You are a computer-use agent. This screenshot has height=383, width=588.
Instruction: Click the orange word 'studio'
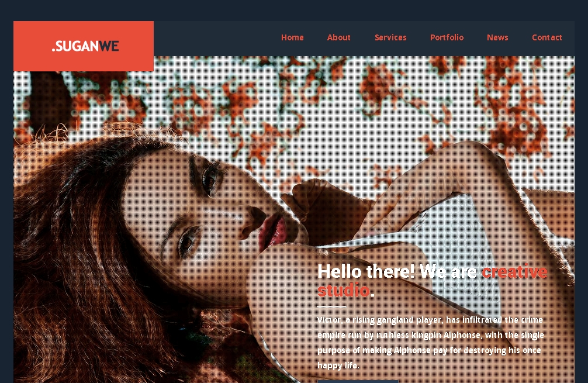pos(344,291)
